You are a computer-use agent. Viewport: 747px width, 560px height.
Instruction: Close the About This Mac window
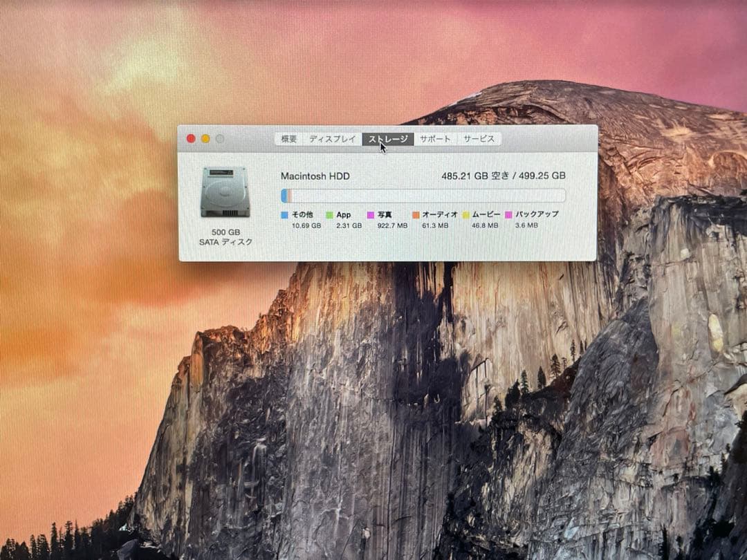(x=190, y=138)
